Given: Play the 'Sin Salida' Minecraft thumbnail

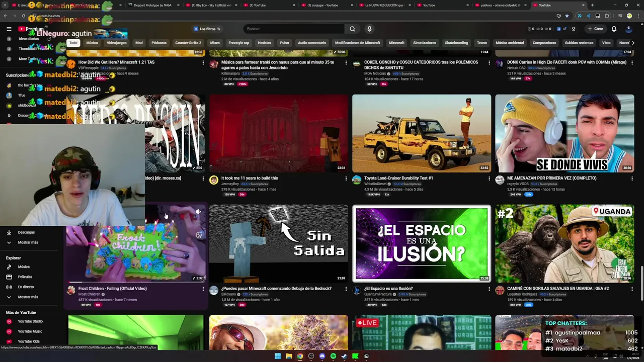Looking at the screenshot, I should [x=279, y=243].
